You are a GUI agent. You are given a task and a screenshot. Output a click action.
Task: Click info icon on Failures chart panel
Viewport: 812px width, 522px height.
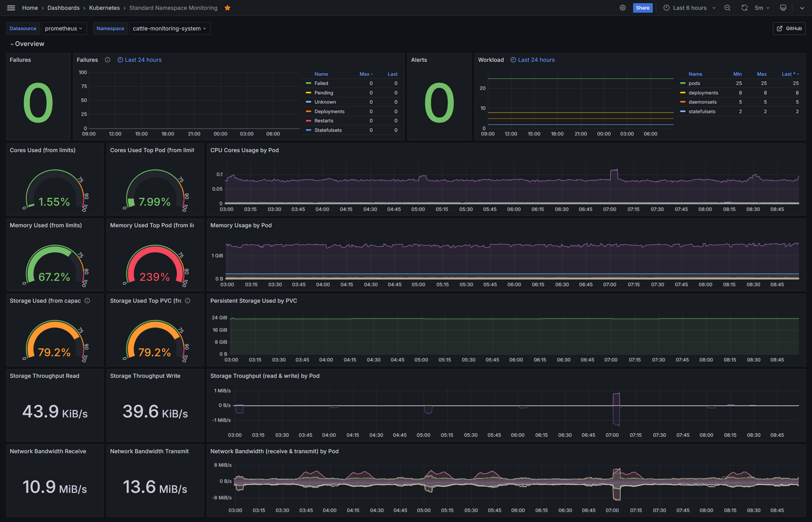tap(108, 60)
